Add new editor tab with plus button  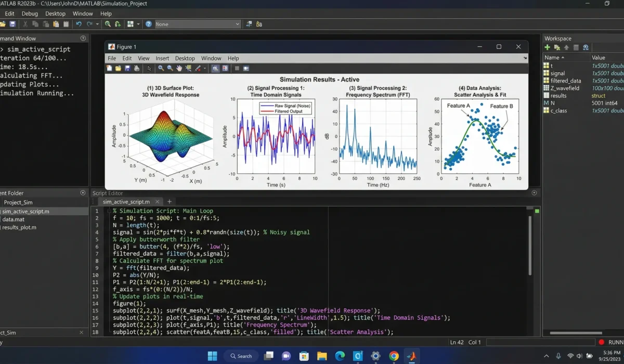tap(169, 201)
